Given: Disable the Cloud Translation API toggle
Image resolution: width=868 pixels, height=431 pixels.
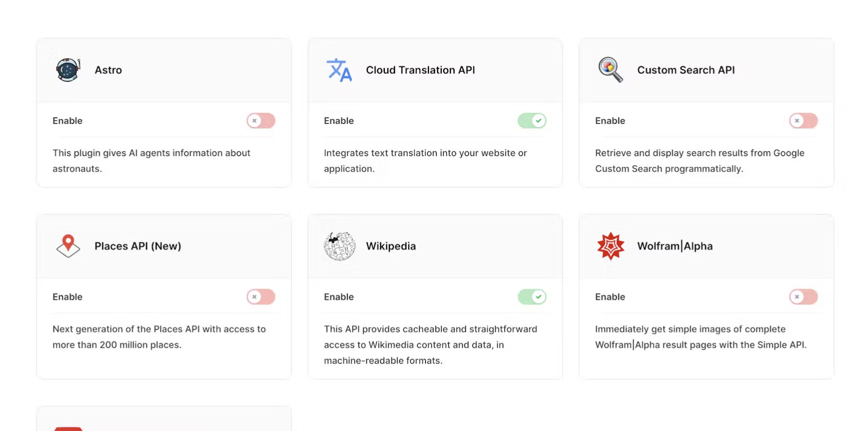Looking at the screenshot, I should click(x=532, y=121).
